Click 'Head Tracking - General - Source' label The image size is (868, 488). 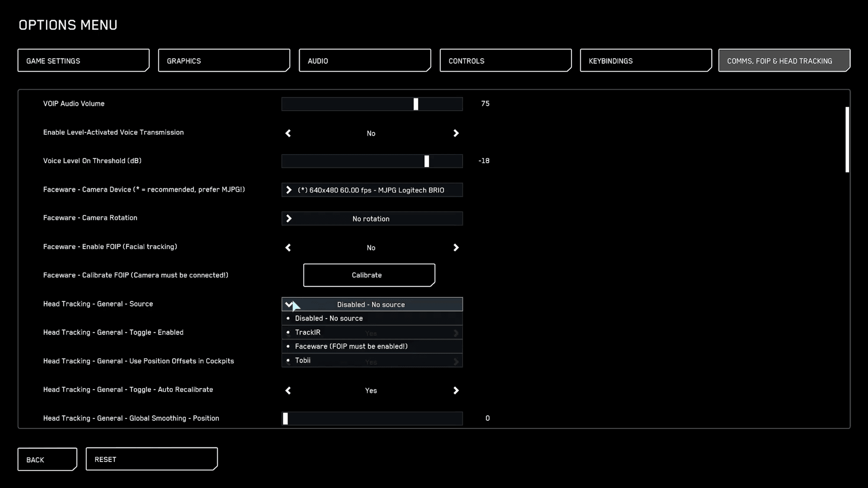(98, 304)
